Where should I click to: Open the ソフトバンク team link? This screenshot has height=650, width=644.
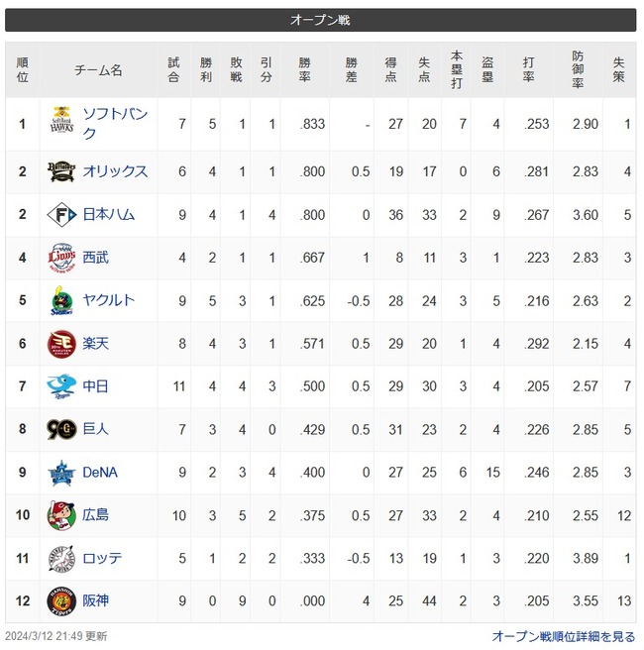tap(115, 124)
